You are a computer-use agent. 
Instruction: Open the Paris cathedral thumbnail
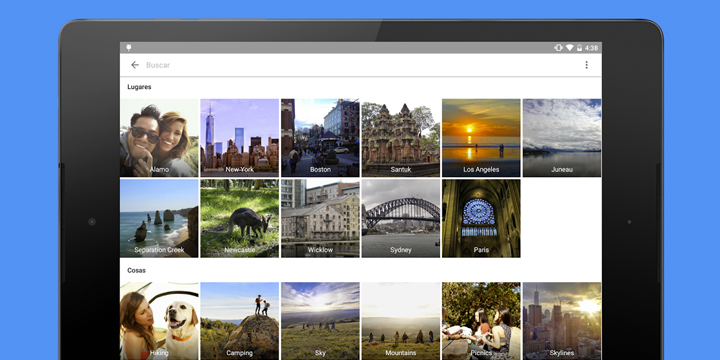pyautogui.click(x=481, y=218)
